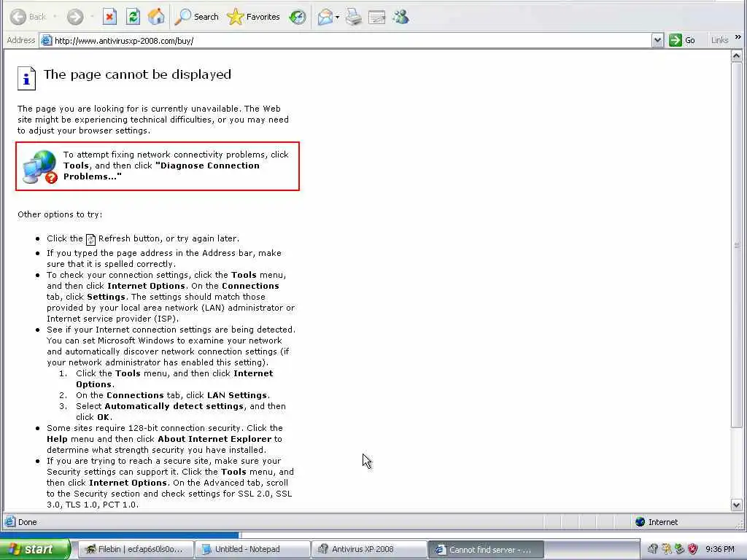
Task: Click the 'Done' status bar text
Action: point(27,522)
